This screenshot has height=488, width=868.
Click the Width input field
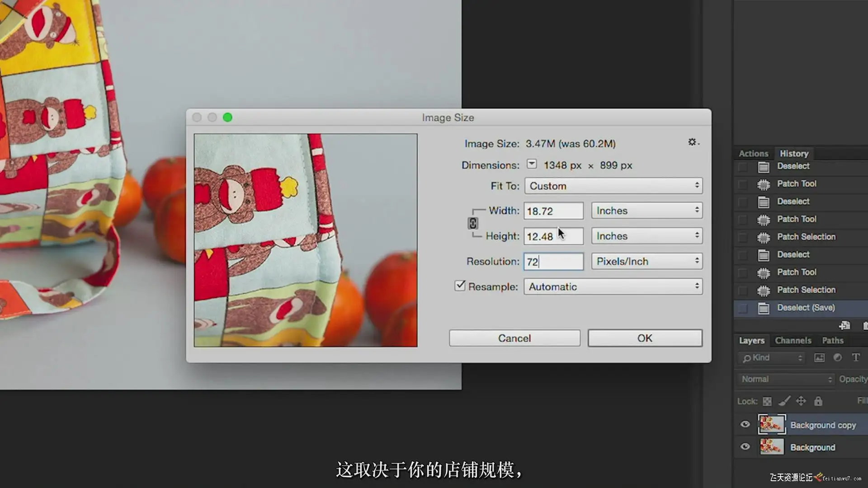click(553, 211)
